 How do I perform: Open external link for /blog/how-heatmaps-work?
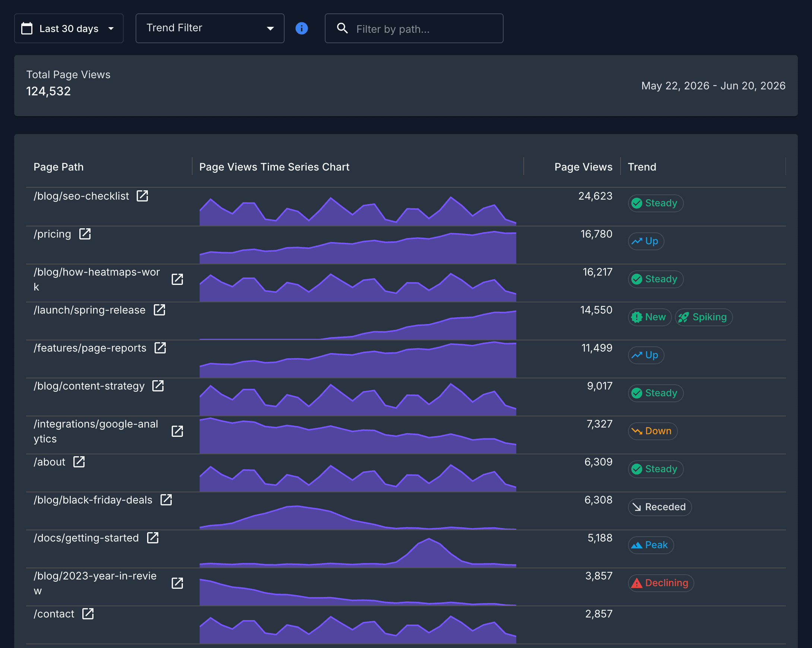pyautogui.click(x=177, y=279)
